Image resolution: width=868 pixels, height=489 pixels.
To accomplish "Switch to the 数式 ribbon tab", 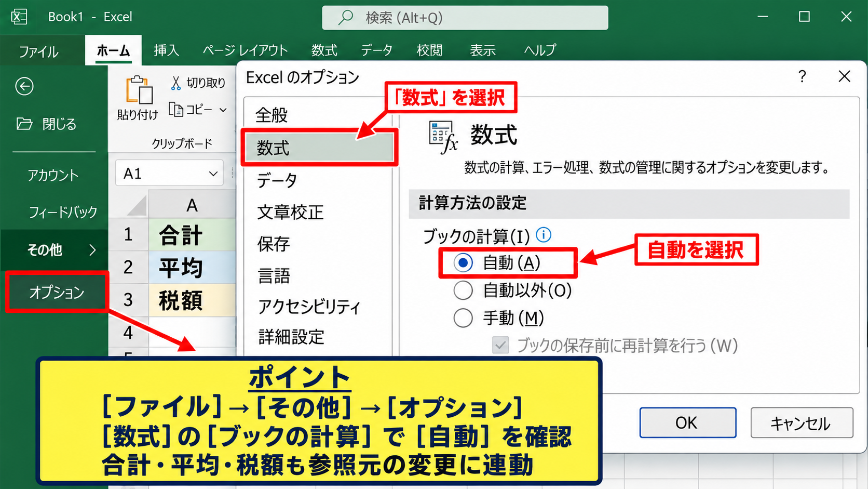I will coord(324,50).
